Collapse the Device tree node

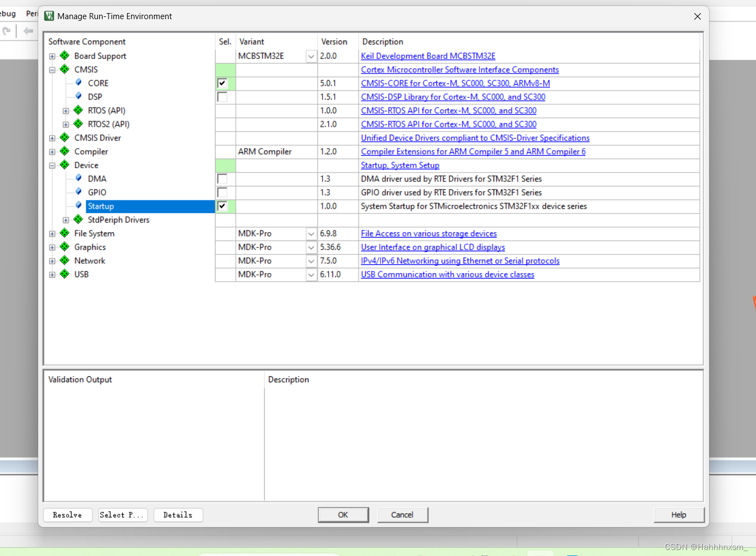click(x=52, y=165)
